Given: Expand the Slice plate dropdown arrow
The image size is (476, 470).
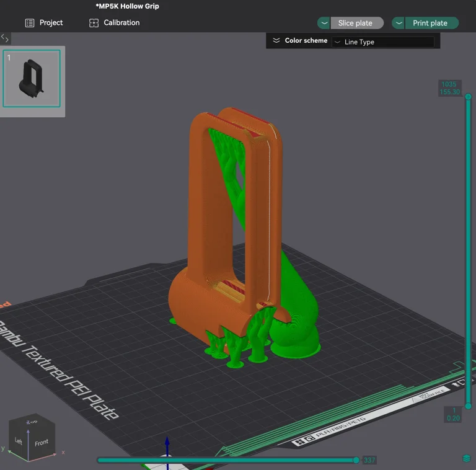Looking at the screenshot, I should tap(324, 23).
